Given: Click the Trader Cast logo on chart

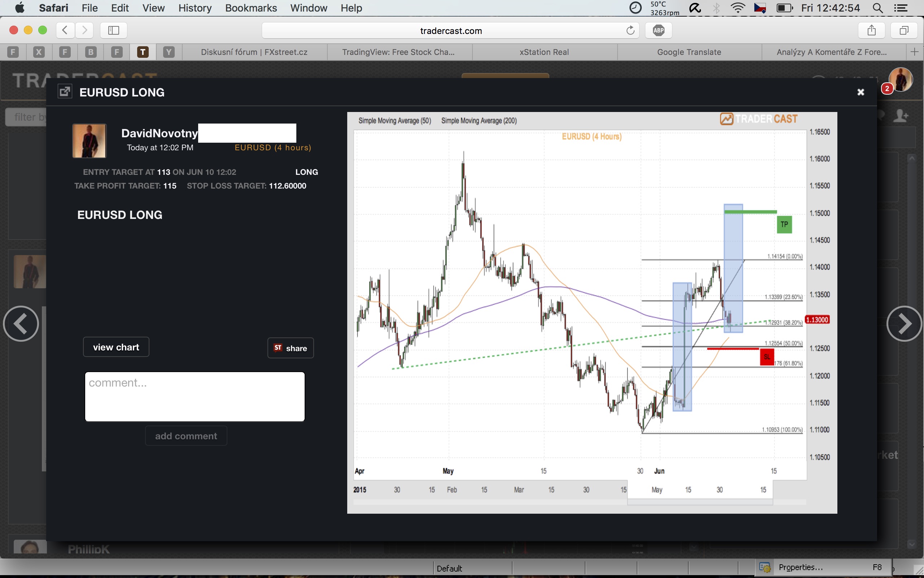Looking at the screenshot, I should (759, 119).
